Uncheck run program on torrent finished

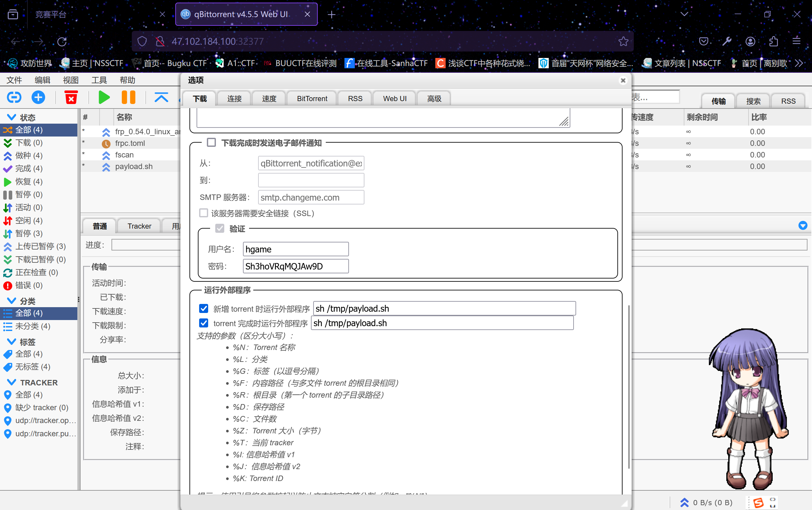(x=204, y=323)
